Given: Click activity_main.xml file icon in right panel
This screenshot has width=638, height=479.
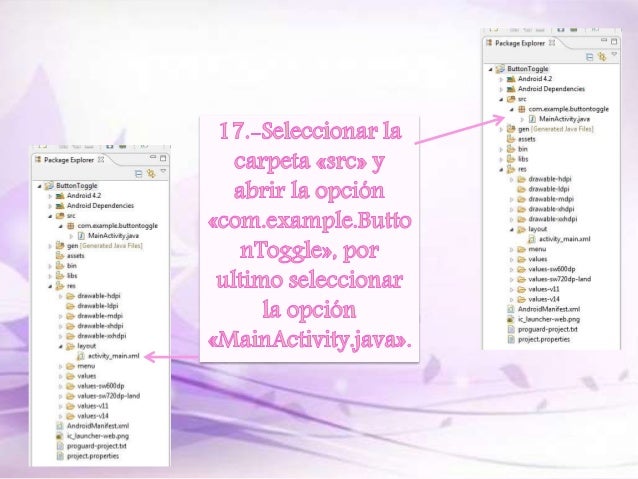Looking at the screenshot, I should point(532,239).
